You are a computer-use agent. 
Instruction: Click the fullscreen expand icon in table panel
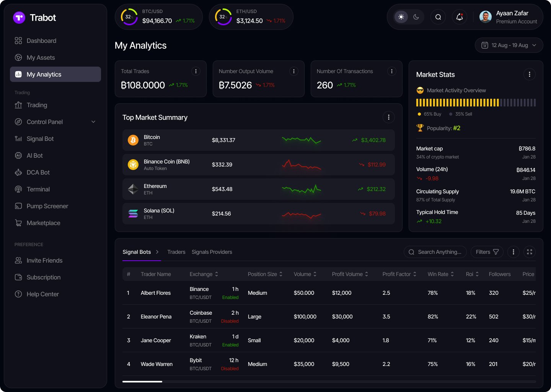coord(529,252)
